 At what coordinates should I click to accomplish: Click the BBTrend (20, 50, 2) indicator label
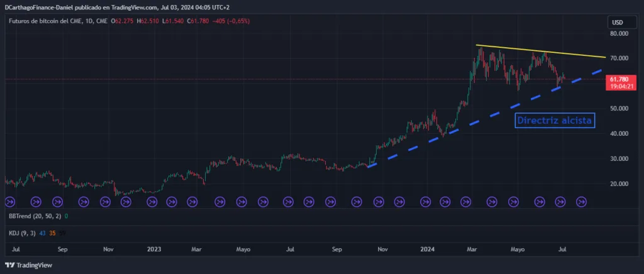35,216
